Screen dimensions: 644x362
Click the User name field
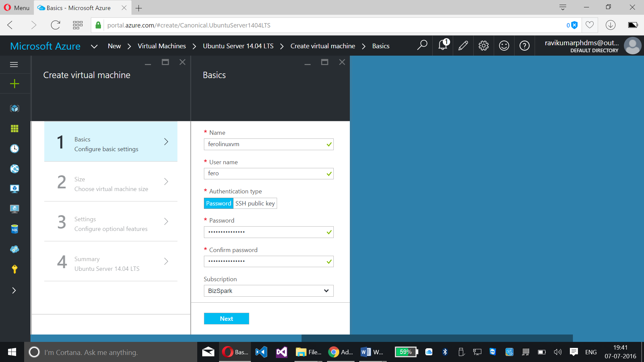click(x=269, y=174)
